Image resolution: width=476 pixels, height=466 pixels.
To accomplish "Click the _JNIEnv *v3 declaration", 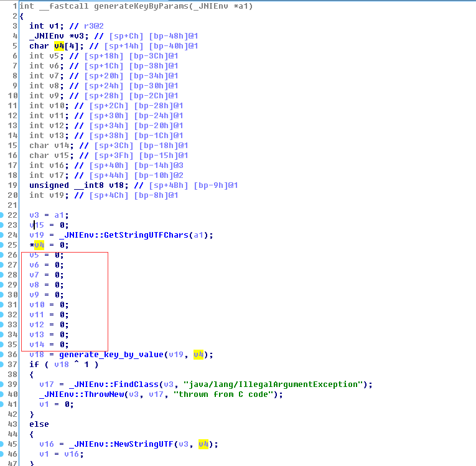I will pos(59,36).
